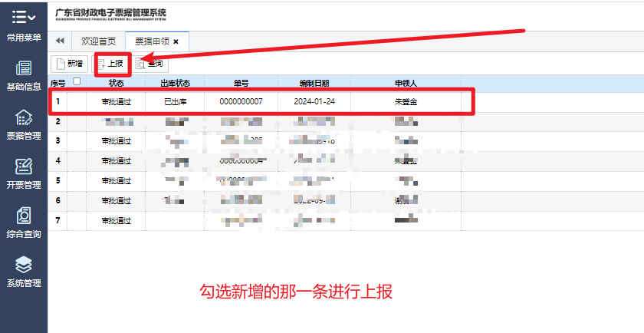
Task: Open 开票管理 in the sidebar
Action: (x=23, y=173)
